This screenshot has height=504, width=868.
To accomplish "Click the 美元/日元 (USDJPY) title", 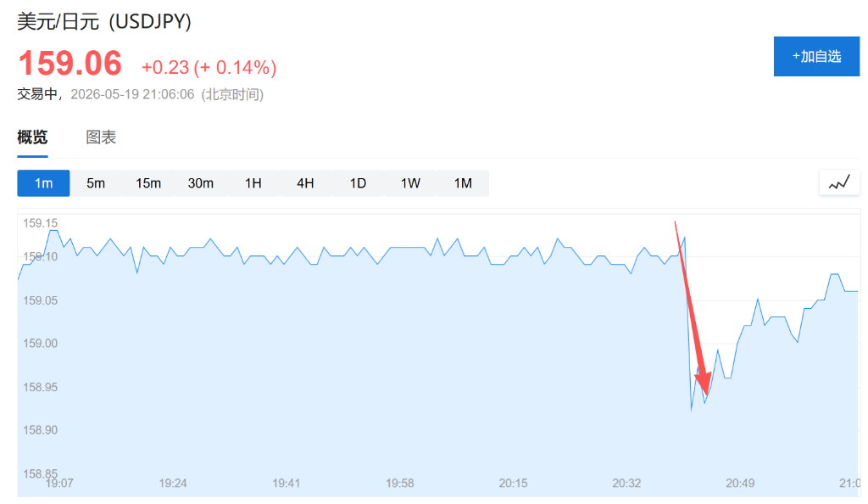I will point(104,21).
